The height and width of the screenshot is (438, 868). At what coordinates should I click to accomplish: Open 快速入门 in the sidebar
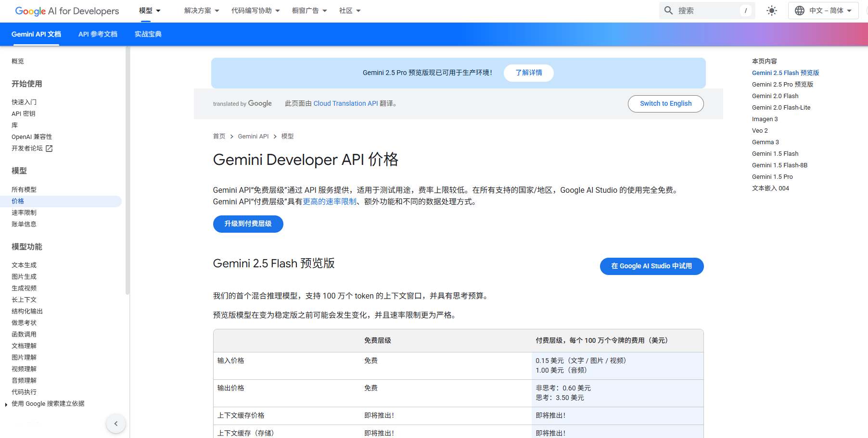(x=24, y=102)
